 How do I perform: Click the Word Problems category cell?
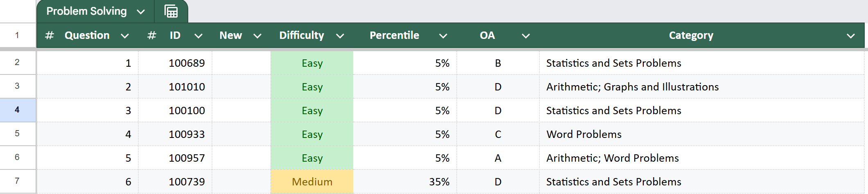pyautogui.click(x=584, y=134)
